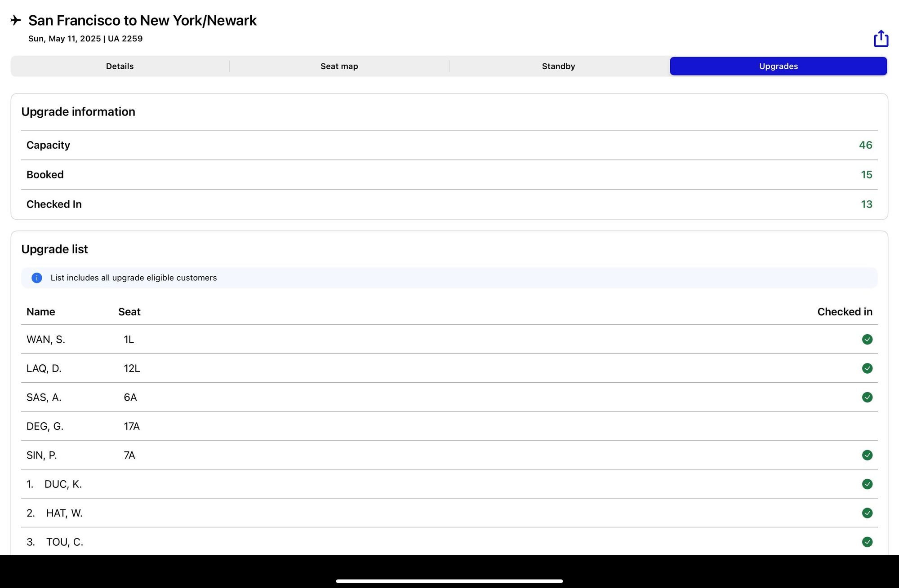Tap the blue info icon in upgrade list
899x588 pixels.
point(37,278)
